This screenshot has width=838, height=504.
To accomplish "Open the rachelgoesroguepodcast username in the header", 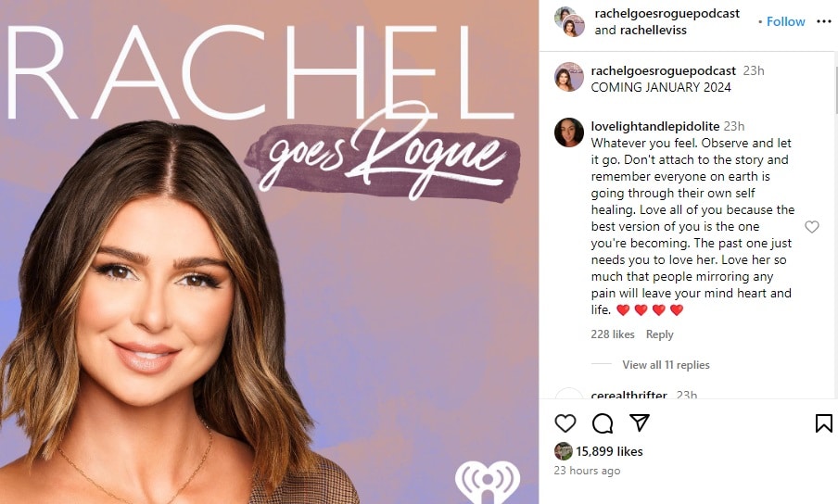I will tap(667, 13).
